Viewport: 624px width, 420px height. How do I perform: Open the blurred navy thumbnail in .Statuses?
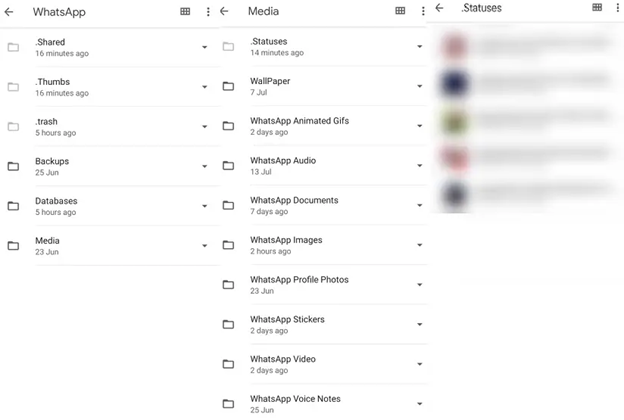tap(455, 83)
